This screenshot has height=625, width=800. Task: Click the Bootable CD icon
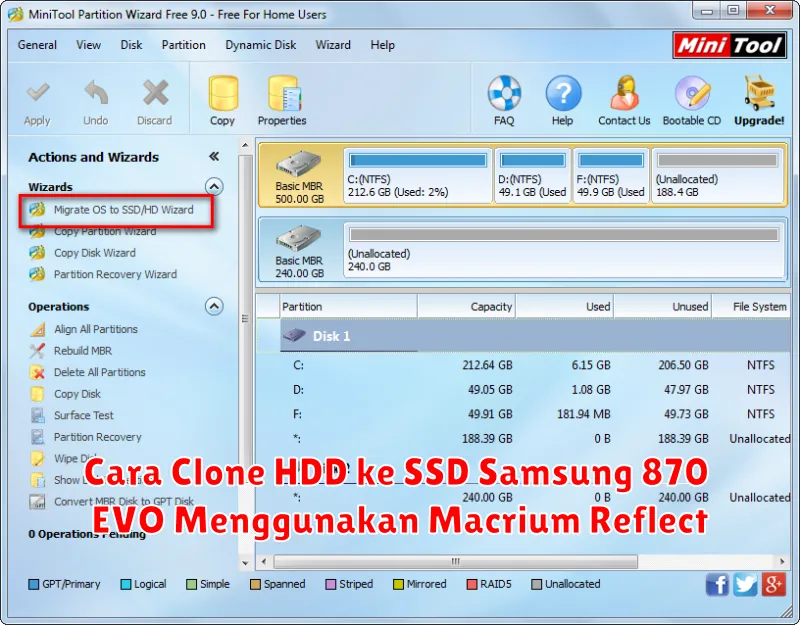pos(691,95)
